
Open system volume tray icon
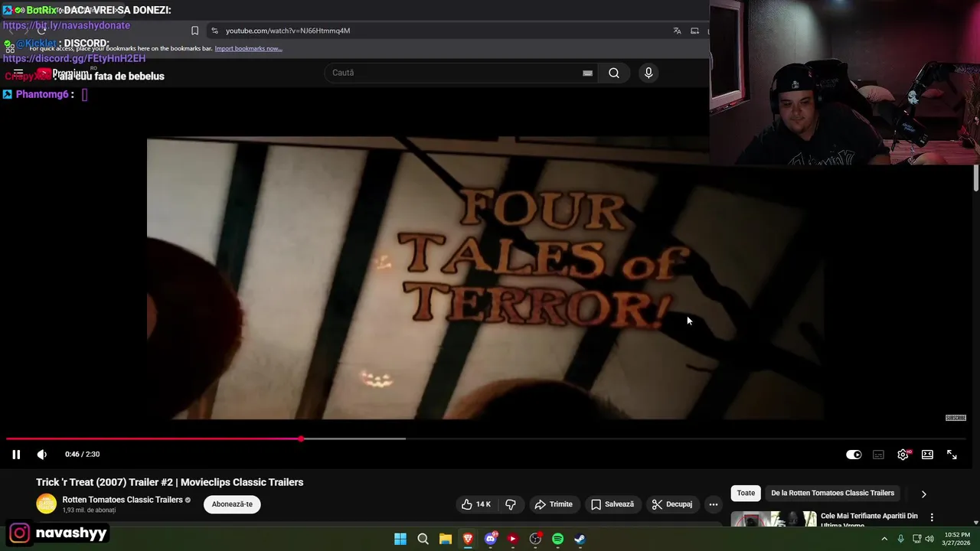[x=929, y=539]
